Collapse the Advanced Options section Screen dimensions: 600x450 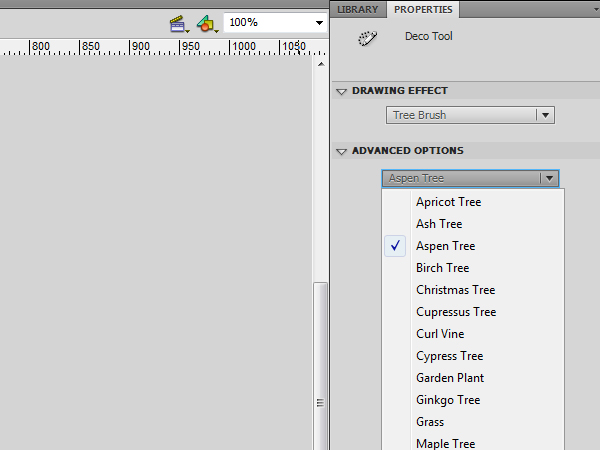click(x=341, y=152)
